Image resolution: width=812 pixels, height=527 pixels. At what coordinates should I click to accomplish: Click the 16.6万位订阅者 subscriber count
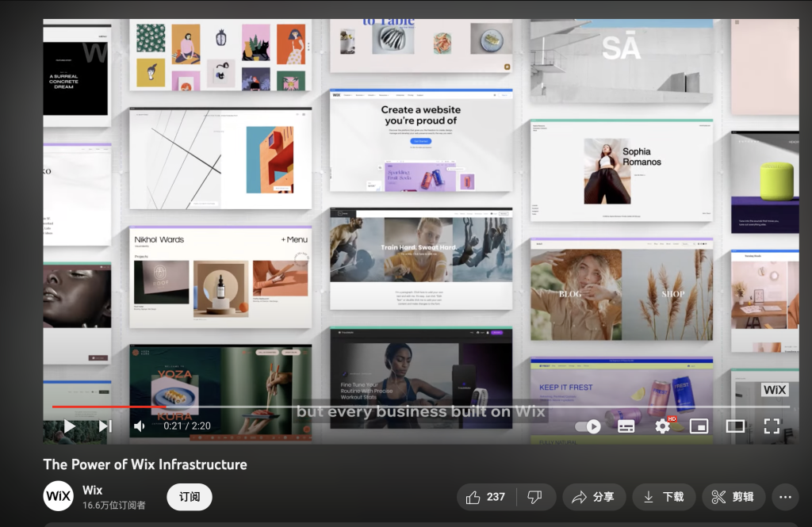(114, 506)
